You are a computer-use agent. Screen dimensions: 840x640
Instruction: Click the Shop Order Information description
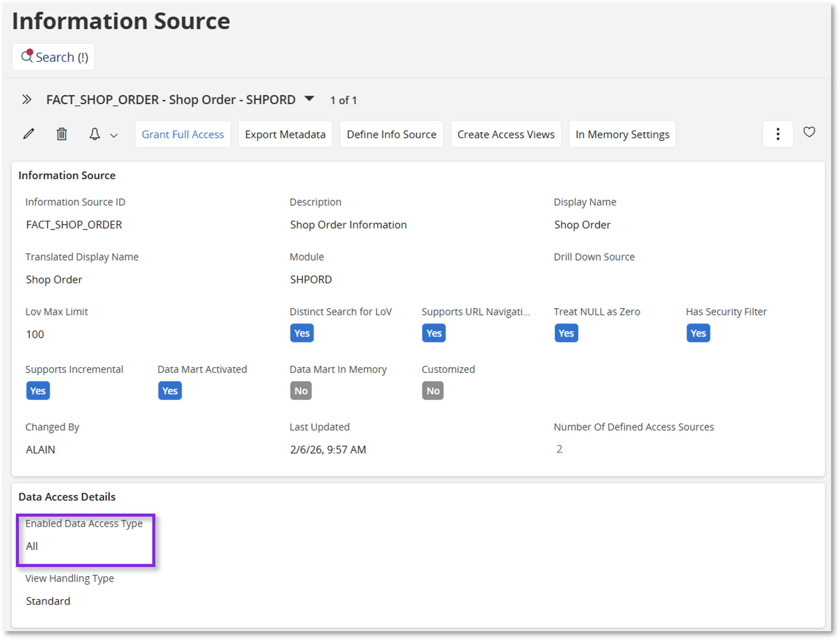(348, 225)
